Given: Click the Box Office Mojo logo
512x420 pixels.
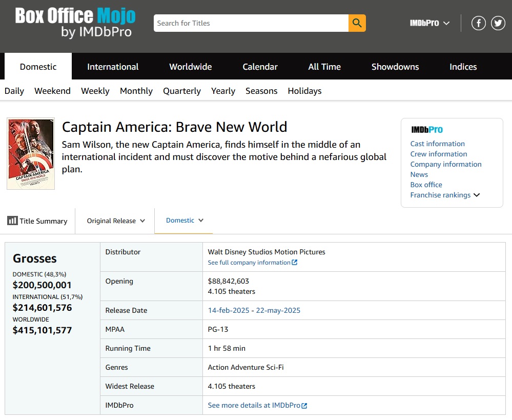Looking at the screenshot, I should click(x=75, y=23).
